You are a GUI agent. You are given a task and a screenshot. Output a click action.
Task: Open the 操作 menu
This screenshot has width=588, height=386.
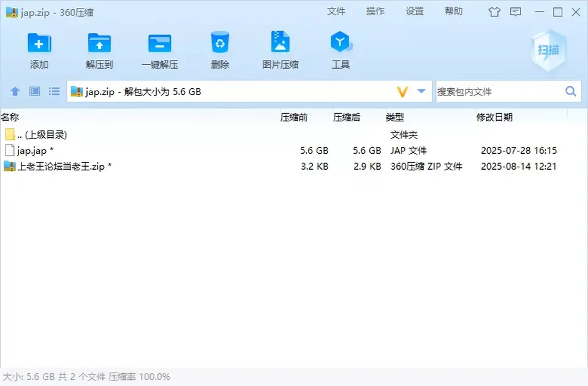point(375,11)
